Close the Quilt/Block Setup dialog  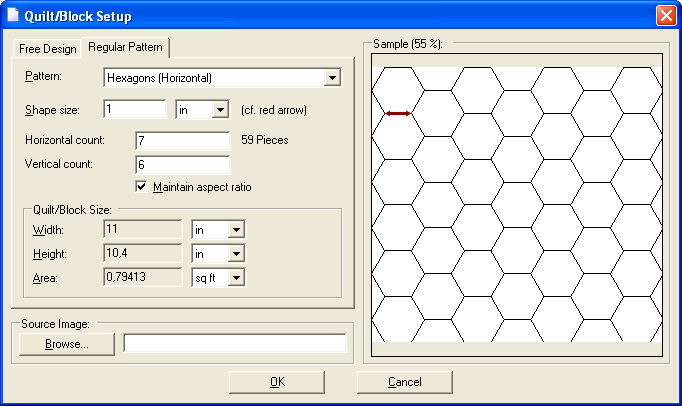coord(666,16)
